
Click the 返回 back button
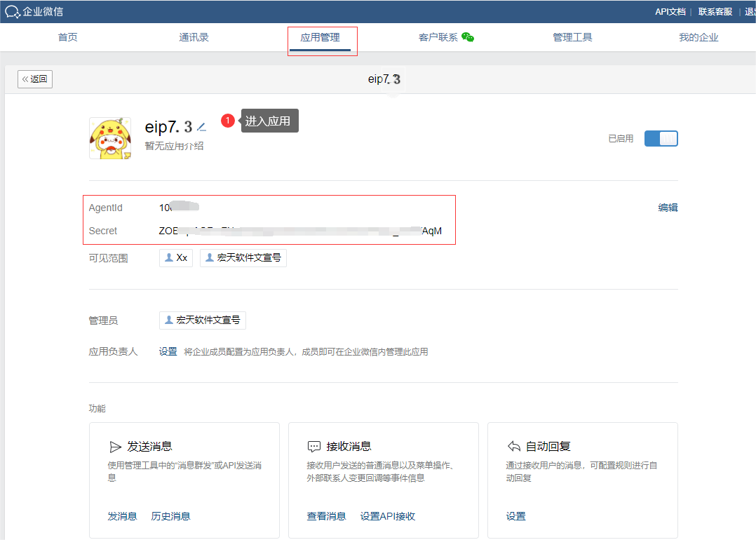coord(35,79)
